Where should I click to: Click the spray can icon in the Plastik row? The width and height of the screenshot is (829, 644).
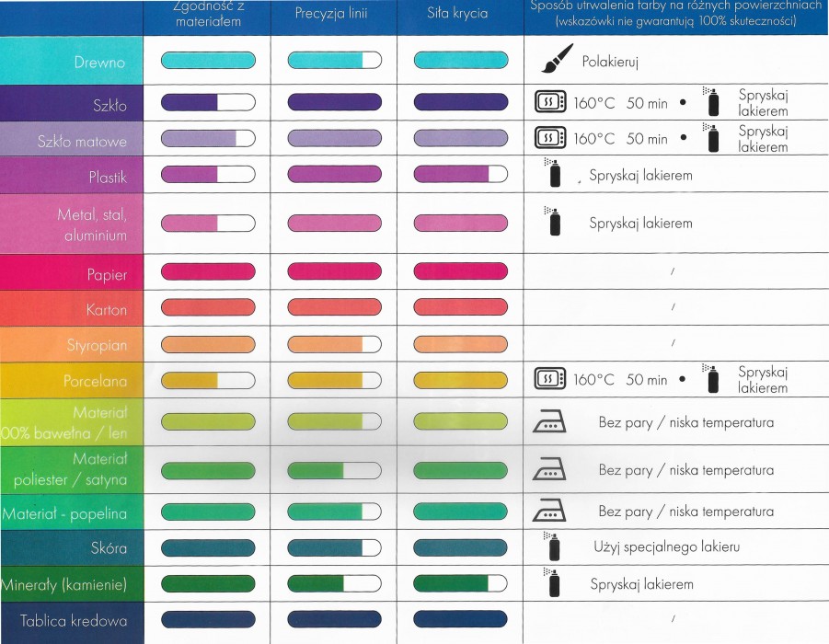(x=552, y=173)
